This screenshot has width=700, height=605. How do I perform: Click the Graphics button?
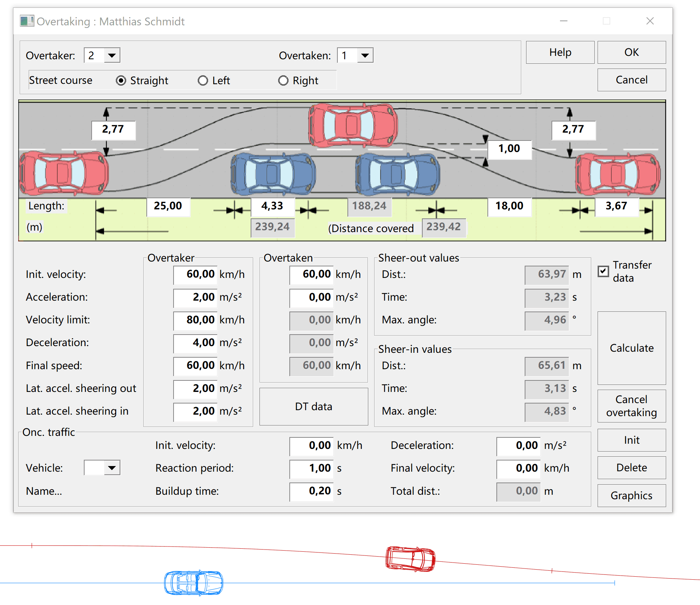point(631,495)
